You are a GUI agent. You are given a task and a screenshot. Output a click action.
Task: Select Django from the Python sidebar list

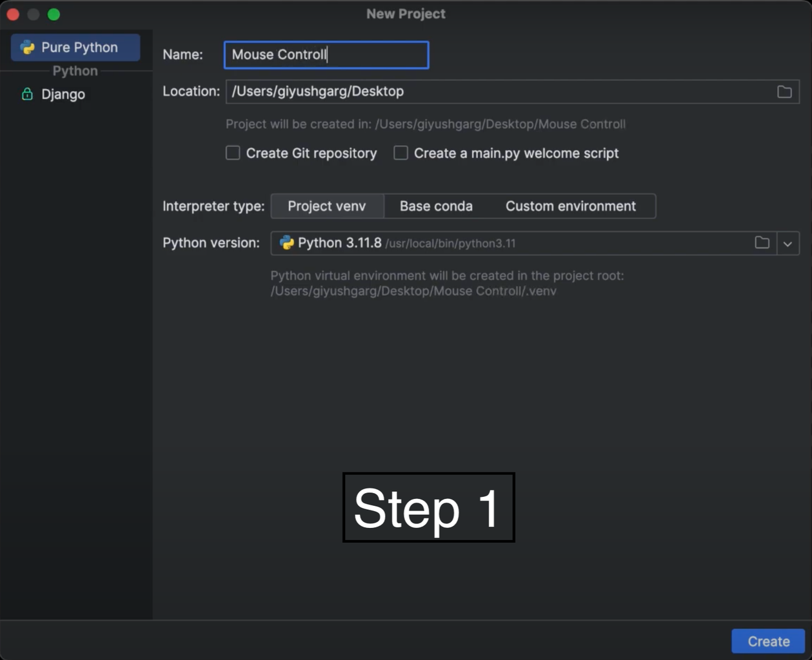pos(64,94)
